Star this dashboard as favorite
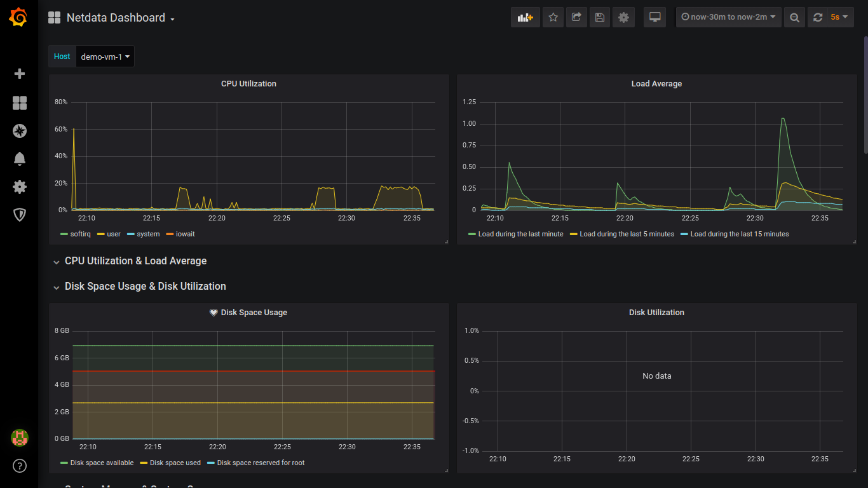This screenshot has height=488, width=868. tap(553, 18)
